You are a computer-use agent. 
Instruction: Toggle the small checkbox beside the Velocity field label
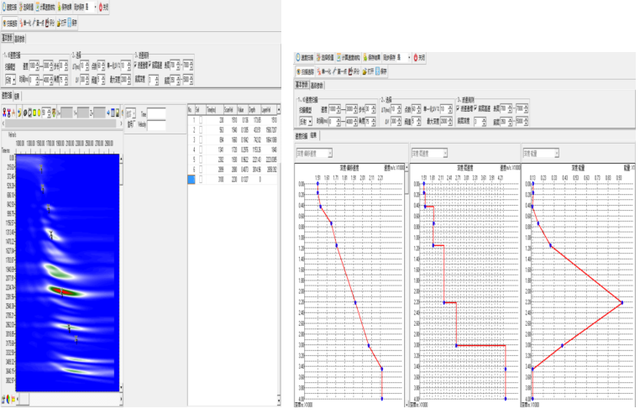pos(136,124)
